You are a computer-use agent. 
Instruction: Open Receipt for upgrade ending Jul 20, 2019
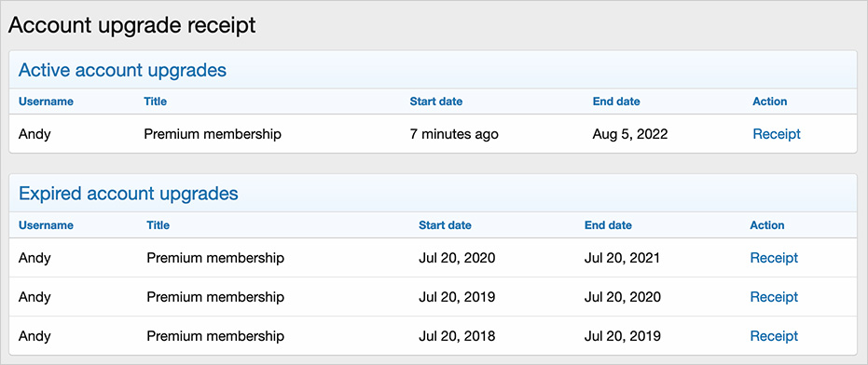[x=774, y=336]
